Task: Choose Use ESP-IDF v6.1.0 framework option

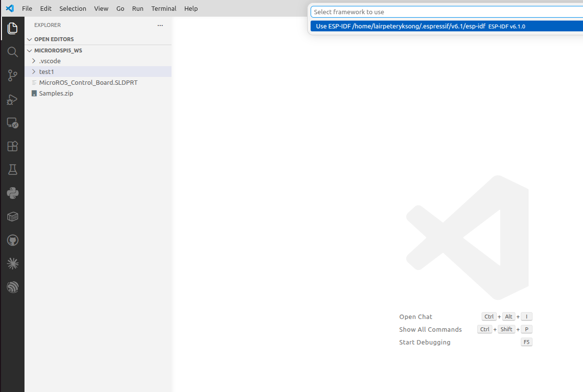Action: click(x=447, y=26)
